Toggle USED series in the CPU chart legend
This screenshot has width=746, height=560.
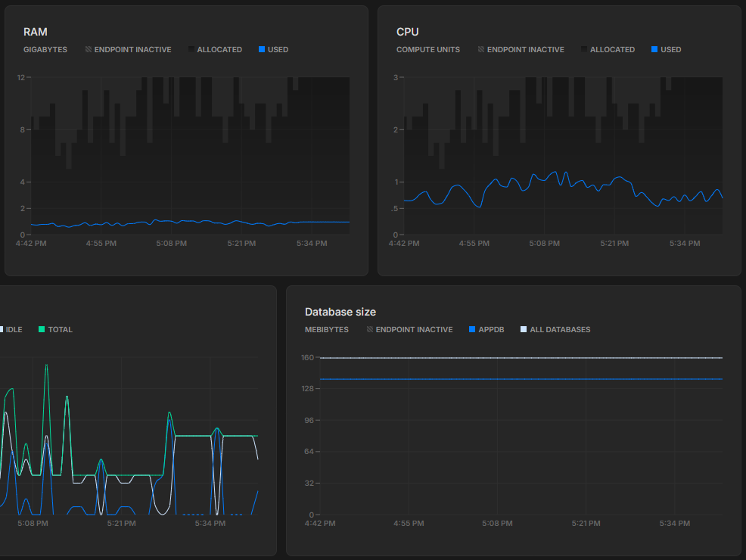coord(670,50)
